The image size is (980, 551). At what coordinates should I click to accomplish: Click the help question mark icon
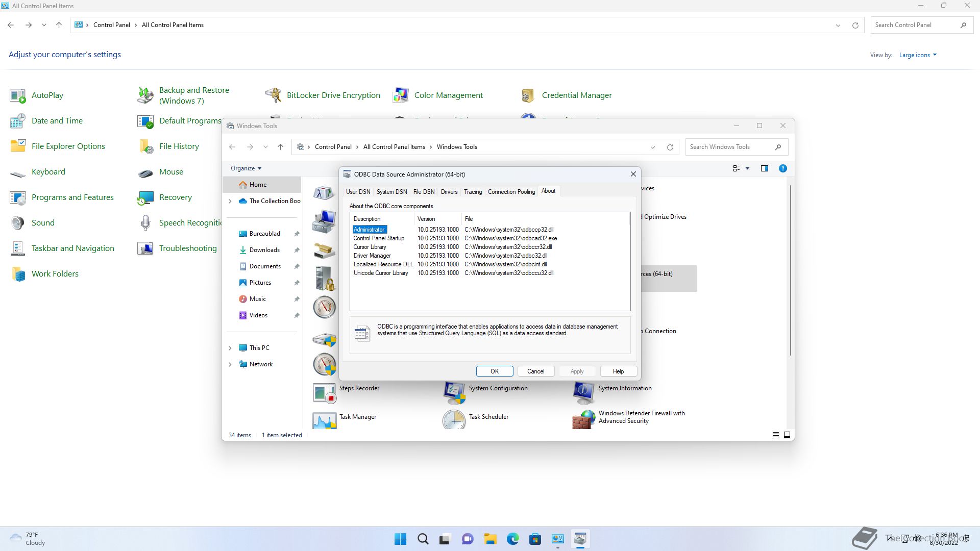click(782, 168)
